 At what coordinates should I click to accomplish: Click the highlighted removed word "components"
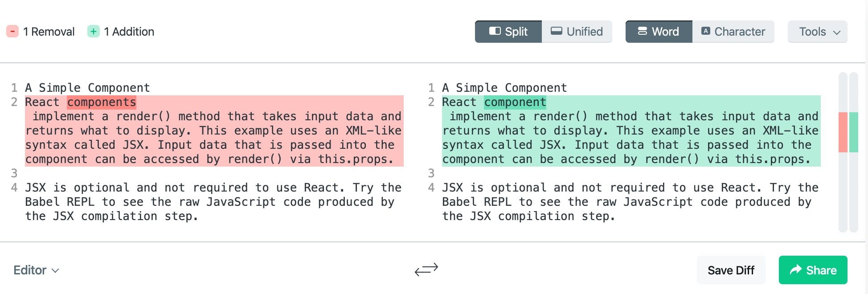coord(102,102)
